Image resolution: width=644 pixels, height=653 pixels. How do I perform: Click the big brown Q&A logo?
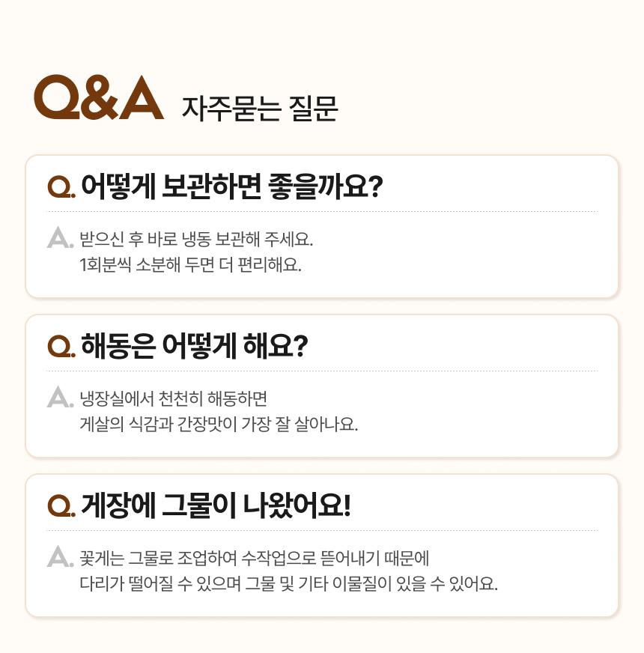pos(99,97)
